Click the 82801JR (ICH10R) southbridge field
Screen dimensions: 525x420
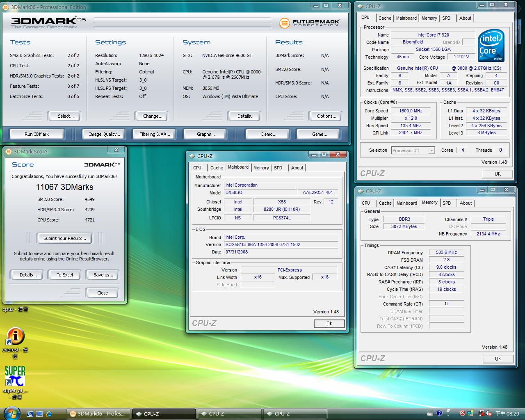pyautogui.click(x=281, y=209)
